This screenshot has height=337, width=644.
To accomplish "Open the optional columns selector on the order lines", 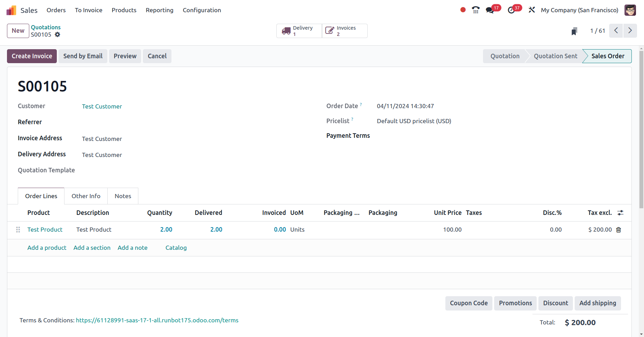I will tap(620, 212).
